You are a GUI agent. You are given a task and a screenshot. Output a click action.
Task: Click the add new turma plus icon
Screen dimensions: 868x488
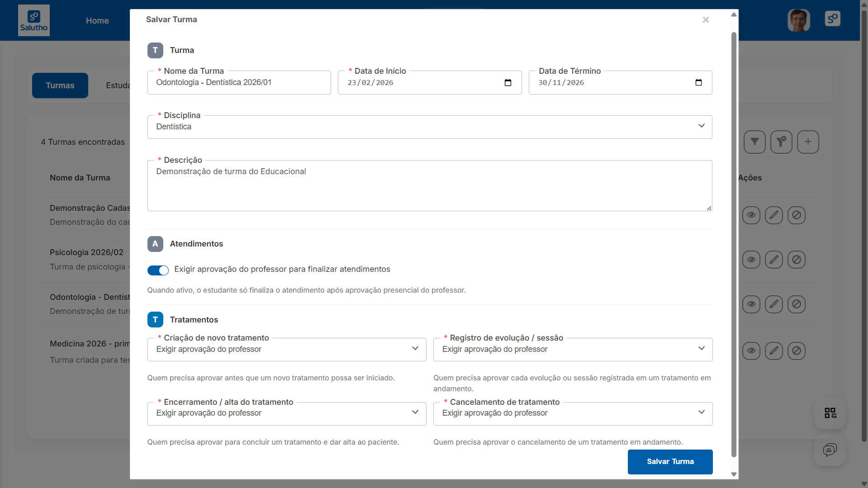coord(808,142)
